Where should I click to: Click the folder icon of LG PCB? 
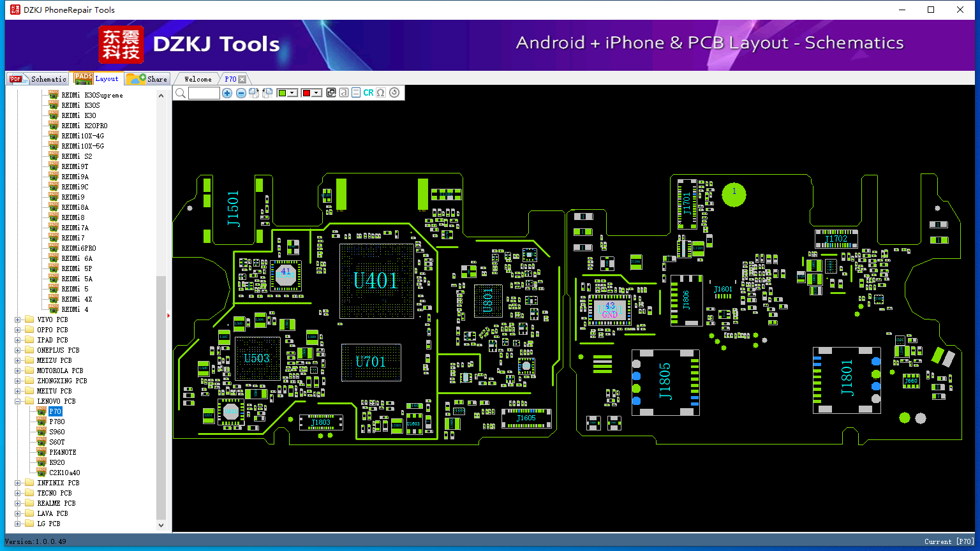click(29, 524)
